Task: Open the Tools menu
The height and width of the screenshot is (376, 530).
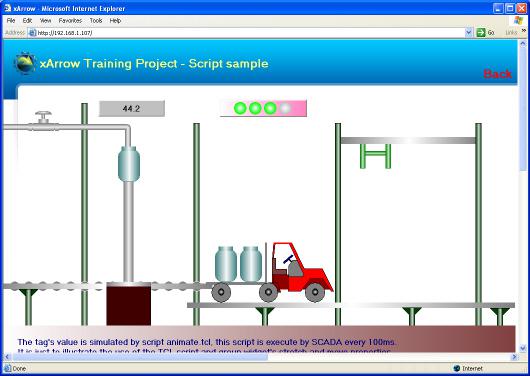Action: click(x=96, y=21)
